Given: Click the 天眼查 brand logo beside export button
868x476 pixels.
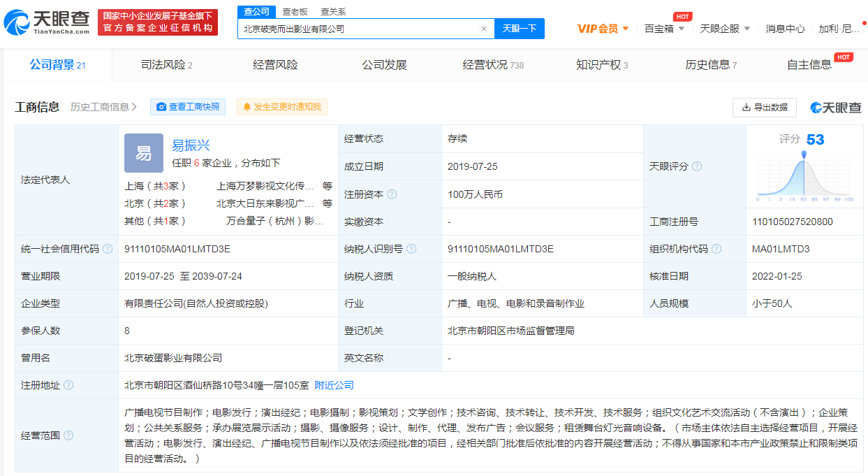Looking at the screenshot, I should [836, 108].
